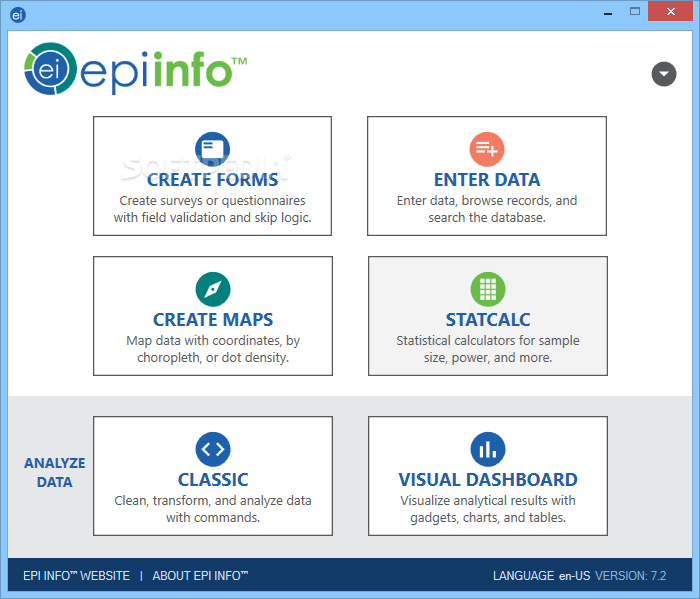Click the Create Forms blue form icon

212,149
